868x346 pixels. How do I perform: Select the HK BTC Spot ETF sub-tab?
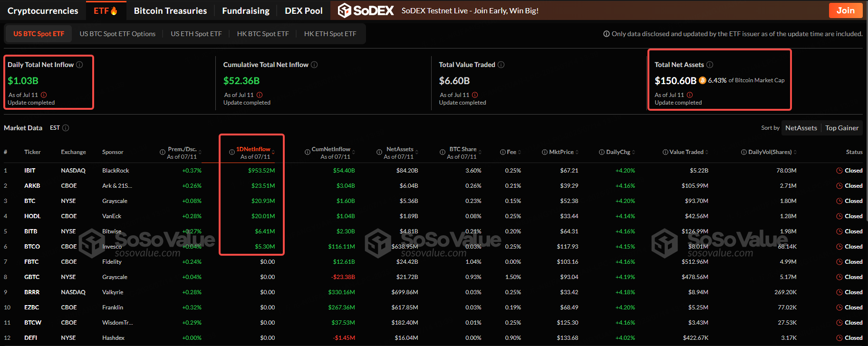[263, 34]
